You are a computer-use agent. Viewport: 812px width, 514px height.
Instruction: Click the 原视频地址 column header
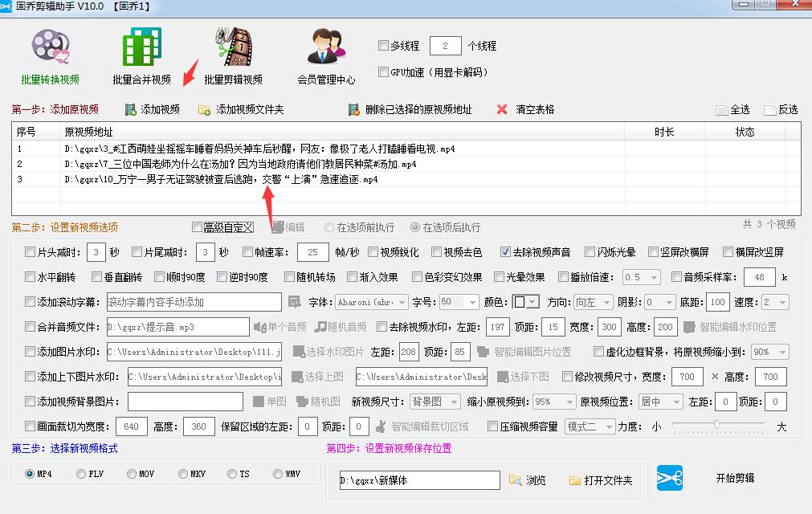point(342,132)
